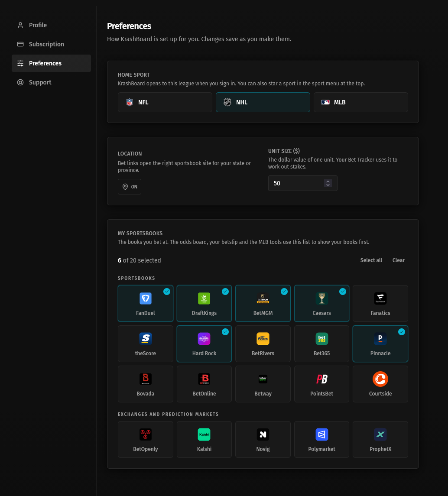This screenshot has width=448, height=496.
Task: Click the MLB logo
Action: click(325, 102)
